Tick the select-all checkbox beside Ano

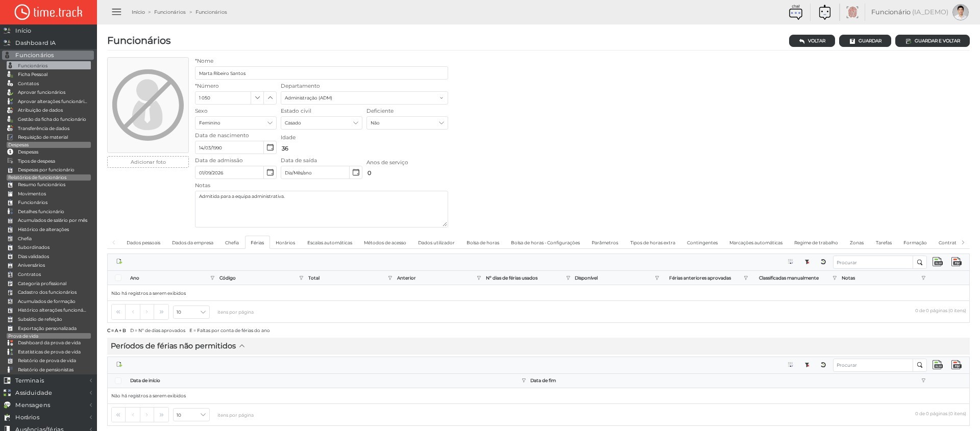118,278
